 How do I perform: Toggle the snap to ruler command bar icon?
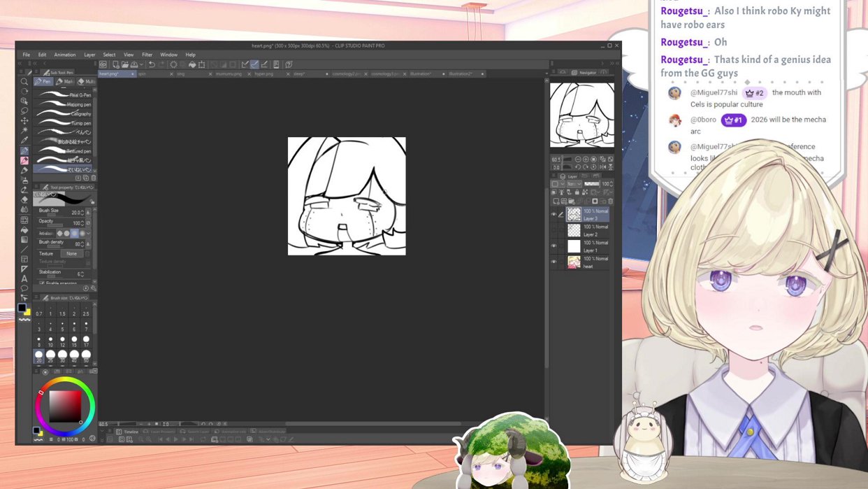pos(244,64)
